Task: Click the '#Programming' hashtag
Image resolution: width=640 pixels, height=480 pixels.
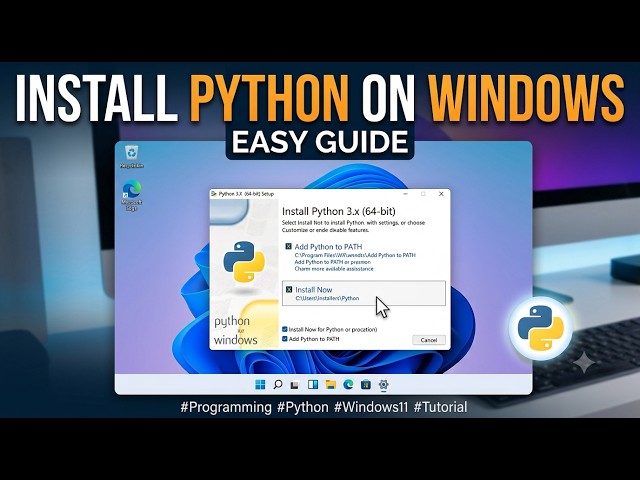Action: pos(226,407)
